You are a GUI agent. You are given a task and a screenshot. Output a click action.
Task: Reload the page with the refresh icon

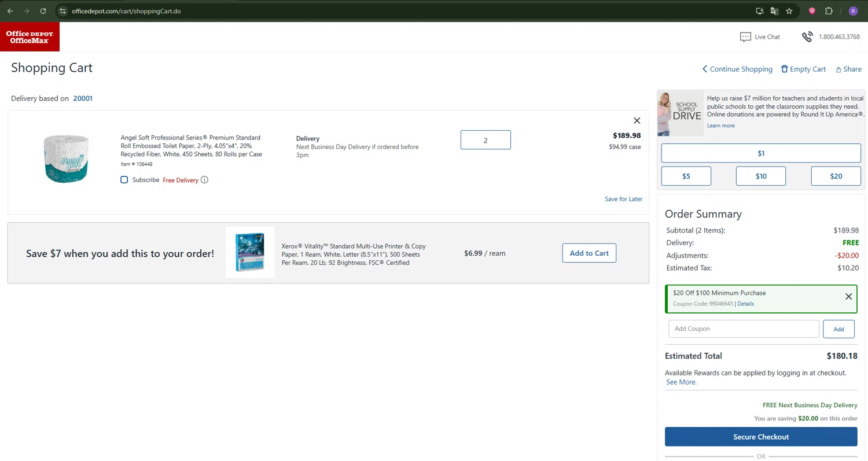[43, 11]
